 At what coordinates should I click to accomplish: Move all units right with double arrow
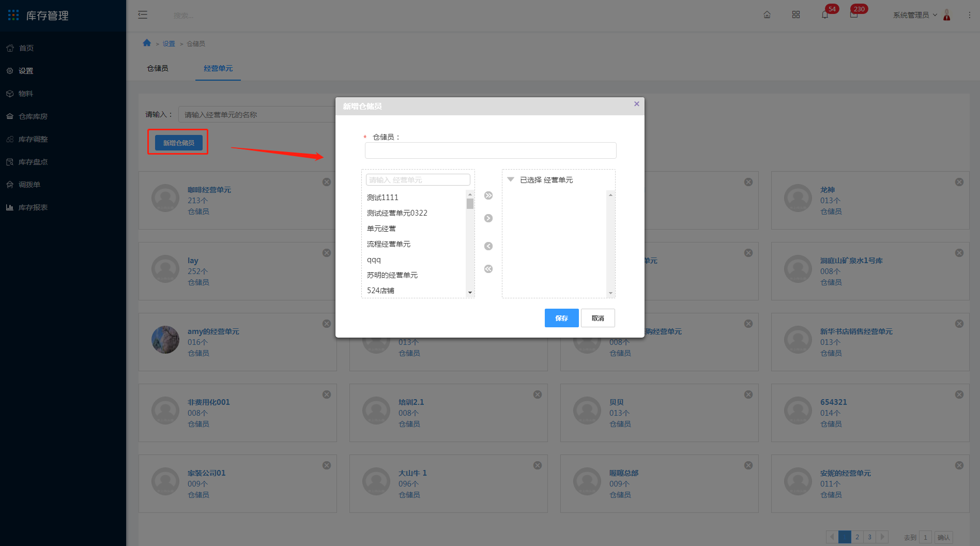tap(488, 195)
